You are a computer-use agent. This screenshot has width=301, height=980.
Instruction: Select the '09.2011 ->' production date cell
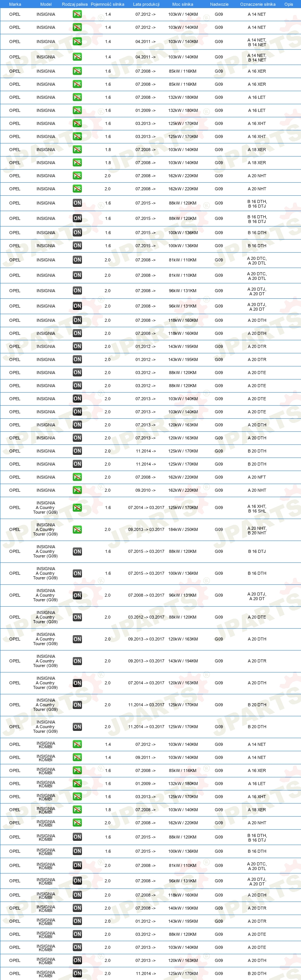[145, 757]
